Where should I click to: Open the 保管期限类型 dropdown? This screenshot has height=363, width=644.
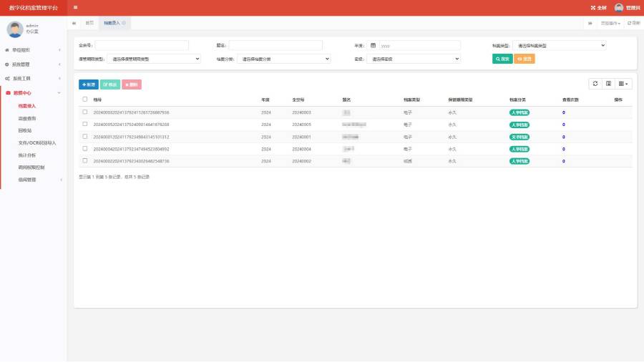[x=154, y=59]
